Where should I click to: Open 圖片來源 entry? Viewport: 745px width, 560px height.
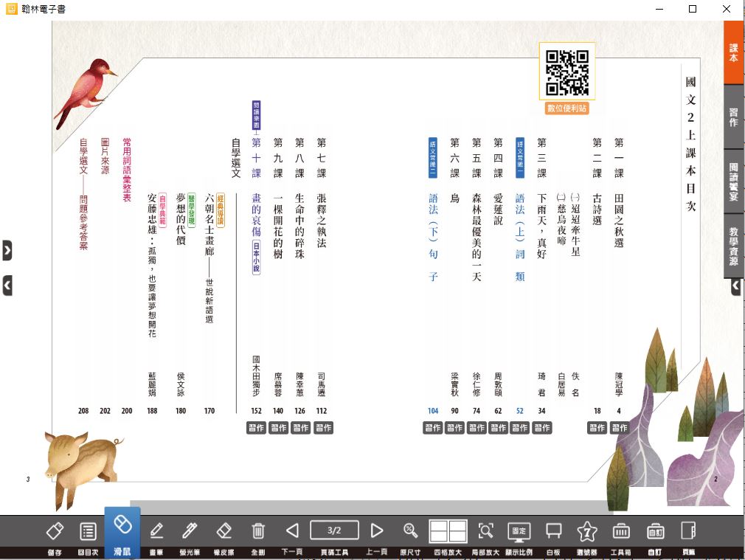pos(105,156)
